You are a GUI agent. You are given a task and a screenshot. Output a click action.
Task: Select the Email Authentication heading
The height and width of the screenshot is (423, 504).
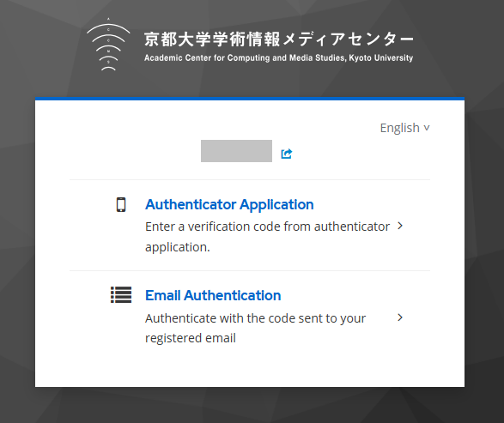(213, 295)
